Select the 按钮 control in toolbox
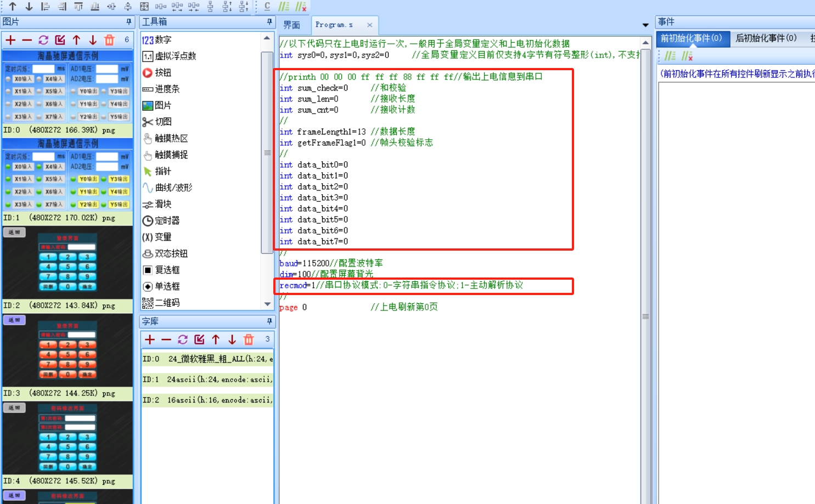815x504 pixels. point(157,72)
